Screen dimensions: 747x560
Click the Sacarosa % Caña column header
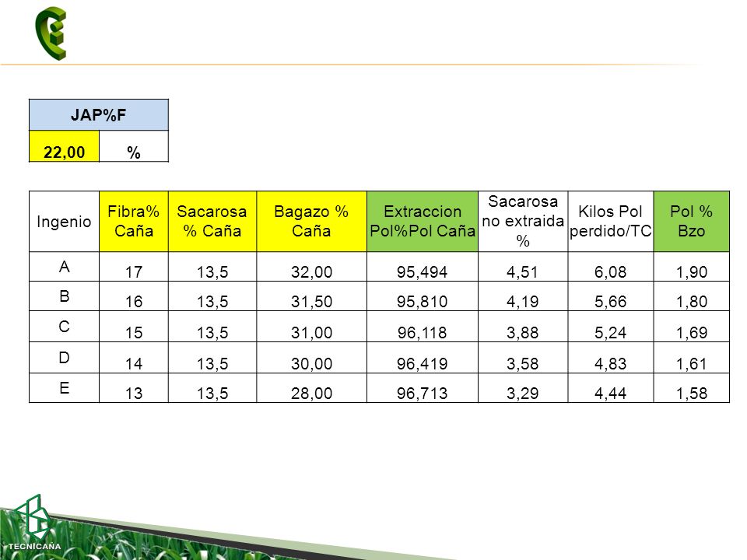[212, 222]
